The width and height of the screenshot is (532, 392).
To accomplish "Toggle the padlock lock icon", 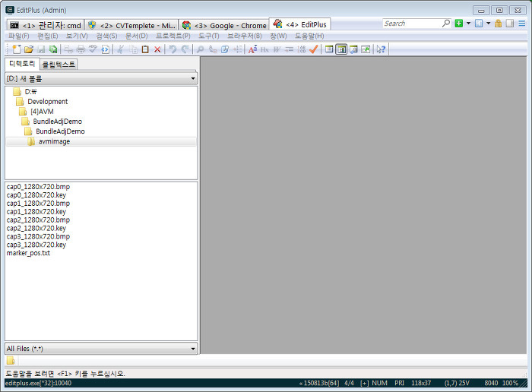I will [498, 24].
